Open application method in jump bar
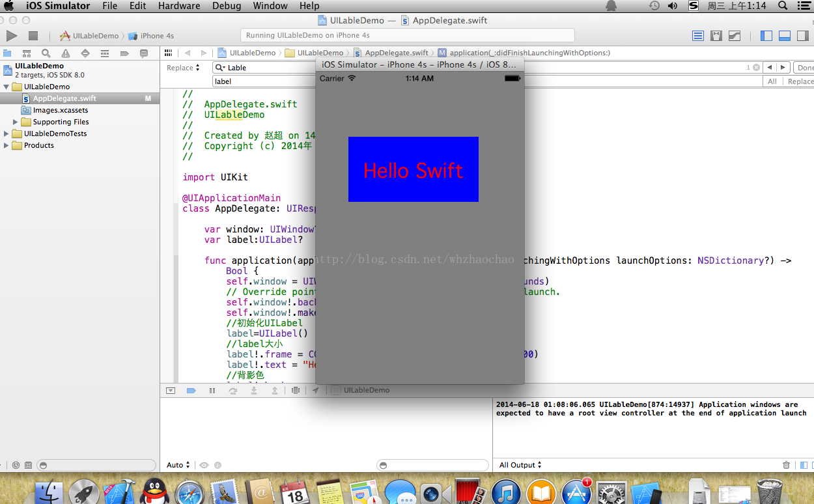This screenshot has height=504, width=814. point(524,53)
